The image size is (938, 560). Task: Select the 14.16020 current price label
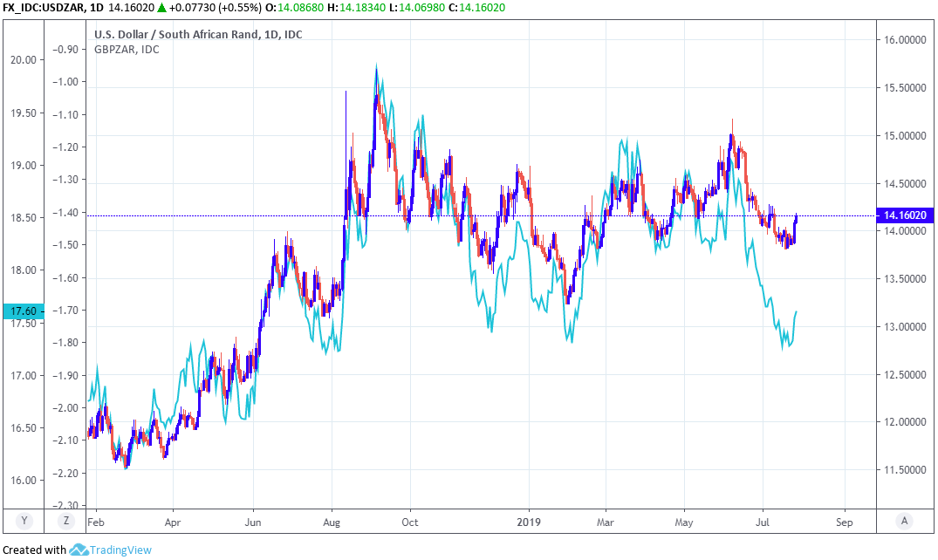905,215
